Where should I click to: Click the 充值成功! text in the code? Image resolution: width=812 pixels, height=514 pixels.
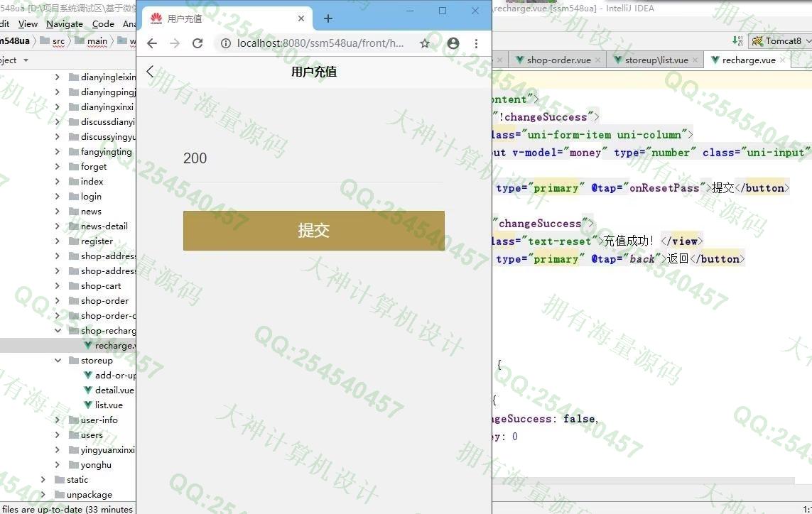click(629, 241)
